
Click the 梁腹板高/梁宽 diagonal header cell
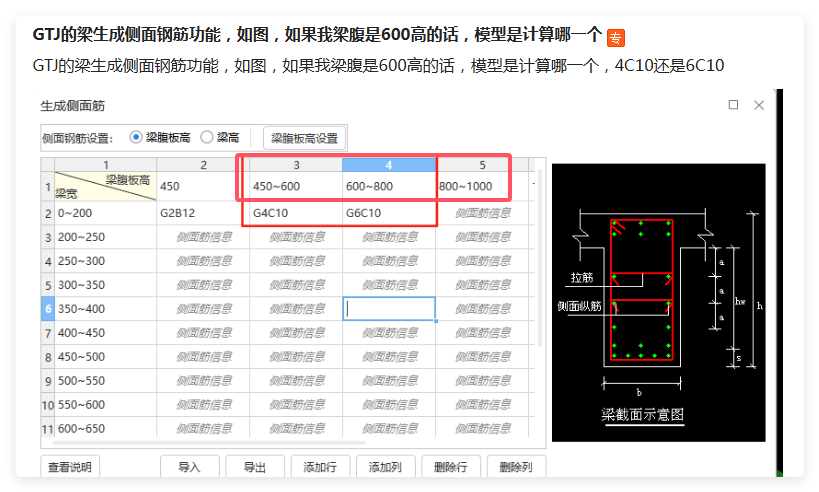[106, 186]
